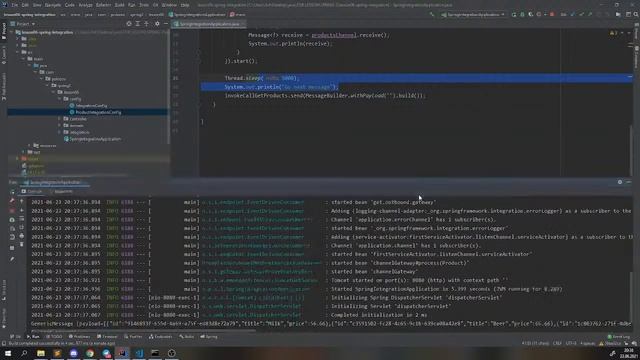This screenshot has width=640, height=360.
Task: Open the File menu
Action: 15,5
